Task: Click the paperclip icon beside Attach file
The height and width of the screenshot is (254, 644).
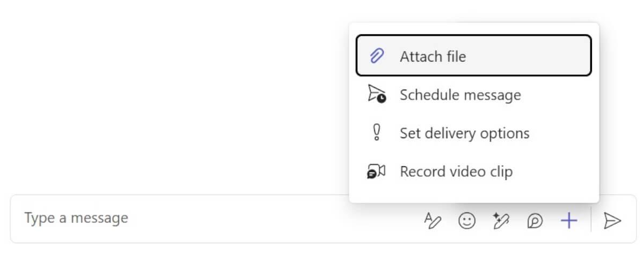Action: [x=377, y=56]
